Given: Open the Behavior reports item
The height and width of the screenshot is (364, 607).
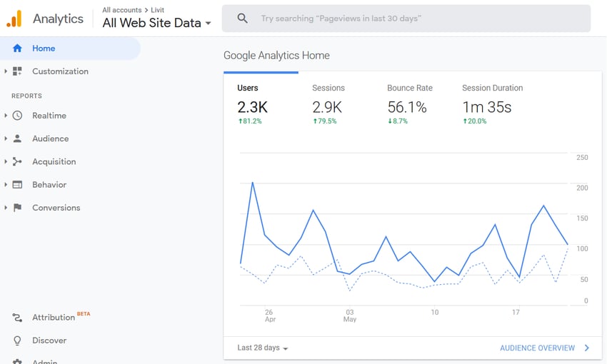Looking at the screenshot, I should pos(49,185).
